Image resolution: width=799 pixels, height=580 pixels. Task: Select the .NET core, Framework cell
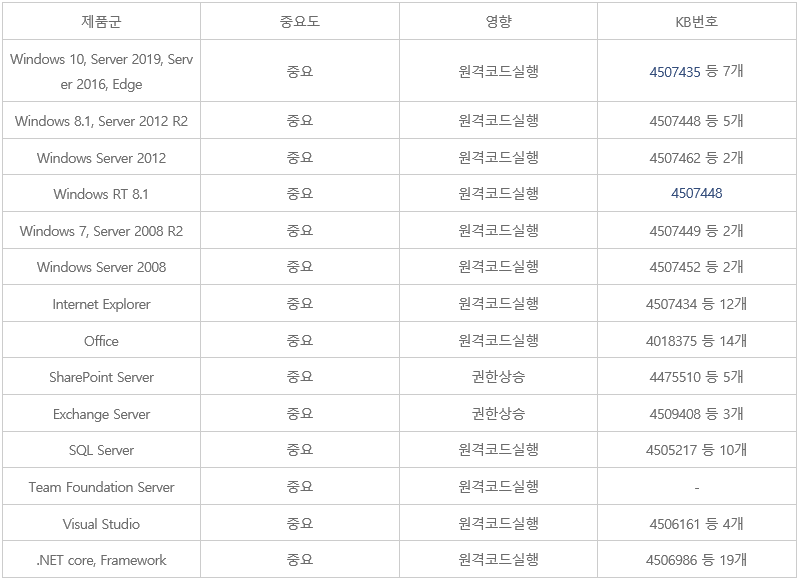pyautogui.click(x=101, y=560)
